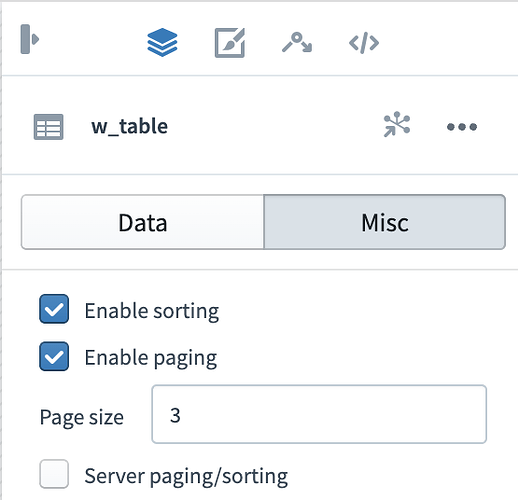The height and width of the screenshot is (500, 518).
Task: Click the table widget icon
Action: click(x=48, y=127)
